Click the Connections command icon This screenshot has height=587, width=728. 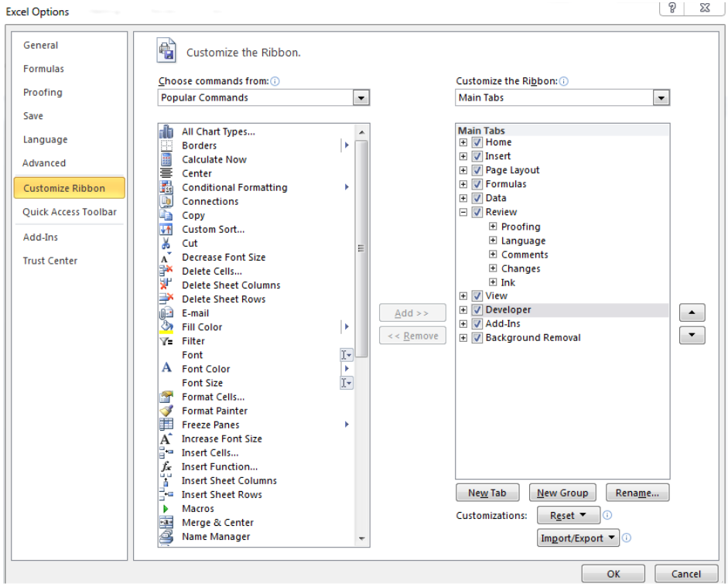[166, 201]
